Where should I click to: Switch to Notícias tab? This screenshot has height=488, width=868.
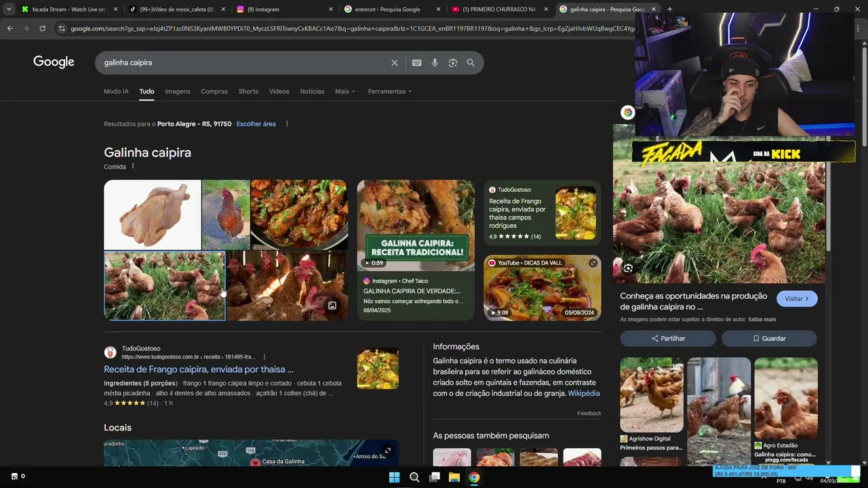pos(312,91)
